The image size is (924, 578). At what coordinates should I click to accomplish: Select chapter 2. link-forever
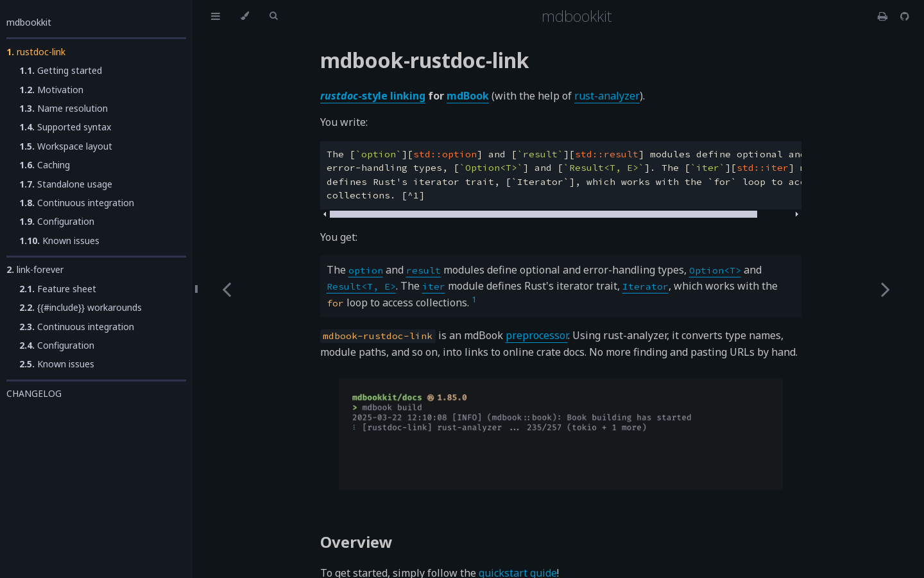[35, 270]
